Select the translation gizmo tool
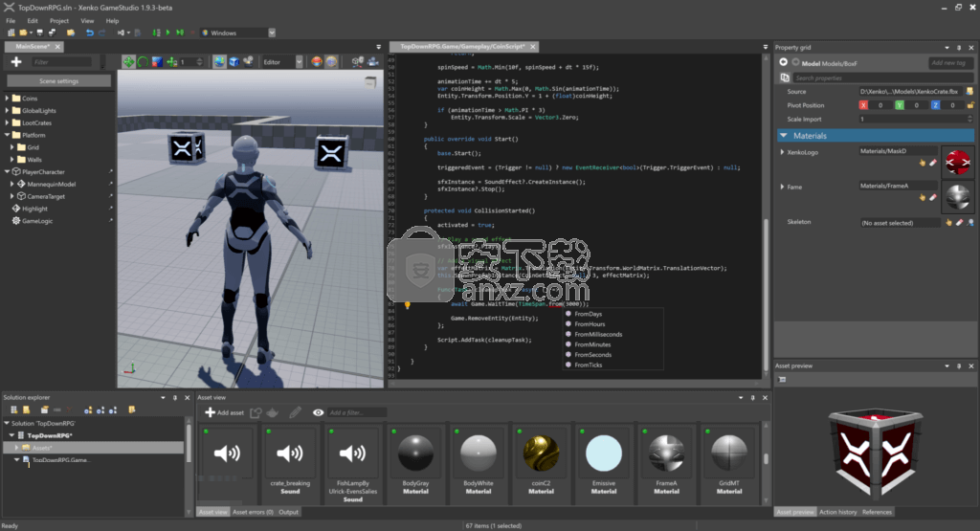Viewport: 980px width, 531px height. coord(128,61)
